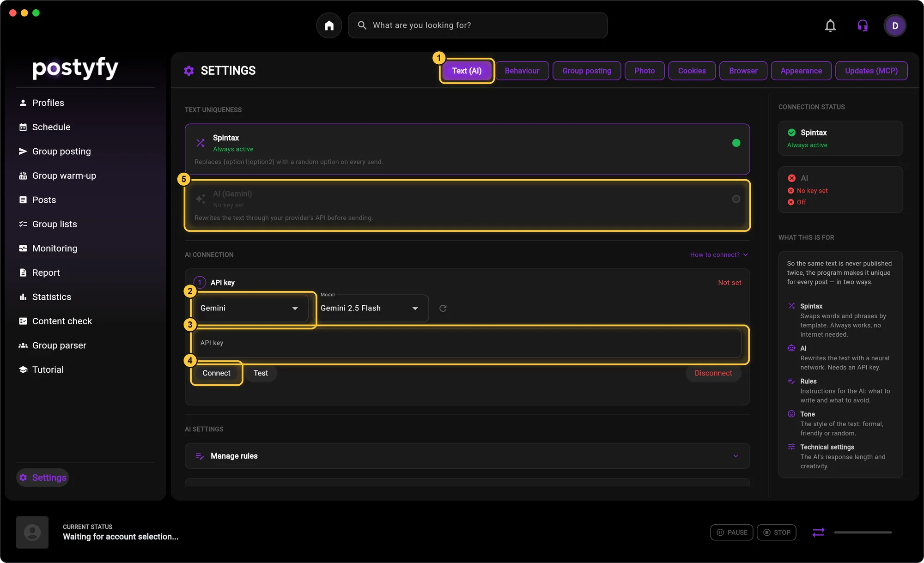Switch to the Browser tab

(x=743, y=71)
